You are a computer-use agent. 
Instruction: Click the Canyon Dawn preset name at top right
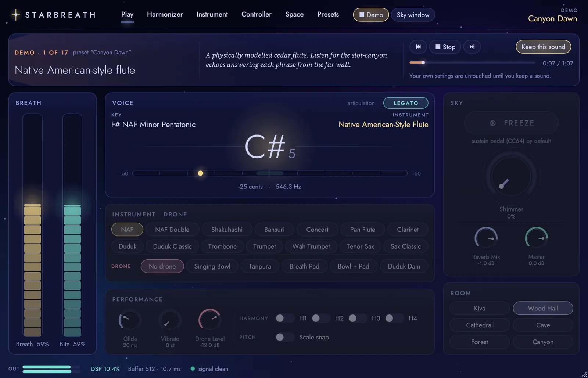552,18
